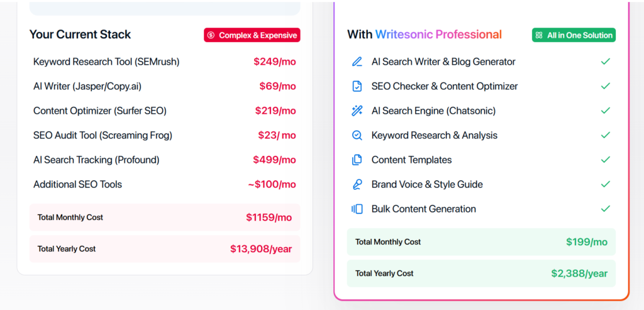The width and height of the screenshot is (644, 310).
Task: Click the SEO Checker document-check icon
Action: (x=357, y=86)
